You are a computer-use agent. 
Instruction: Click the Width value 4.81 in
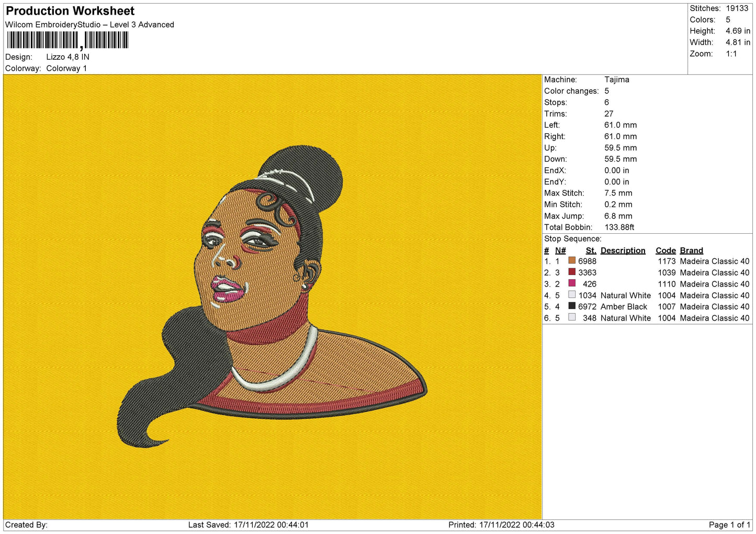738,42
